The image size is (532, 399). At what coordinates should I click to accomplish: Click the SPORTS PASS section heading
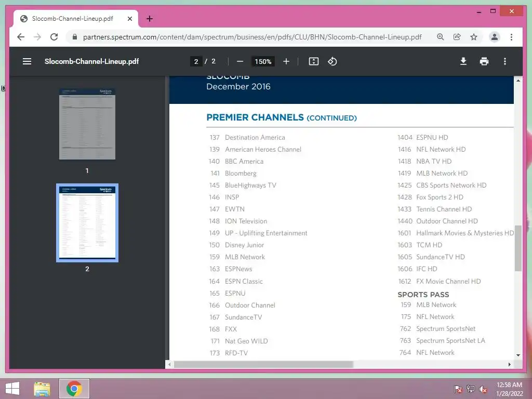point(423,295)
